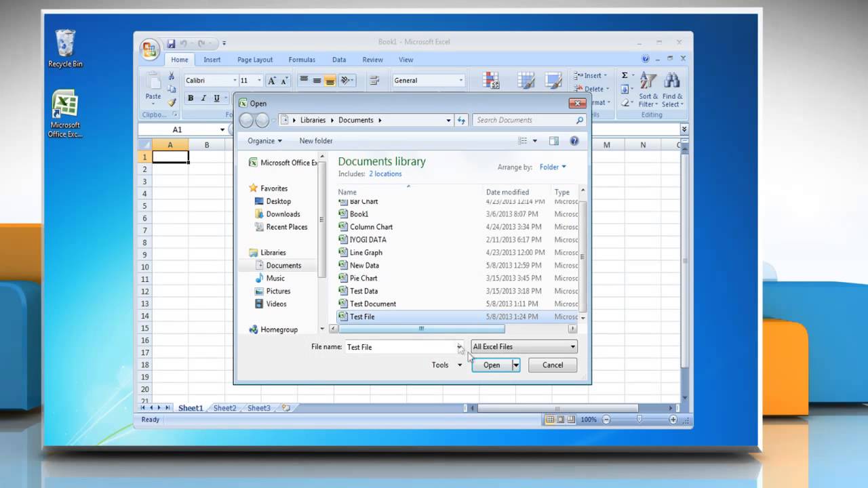Open the All Excel Files filter dropdown

coord(524,346)
